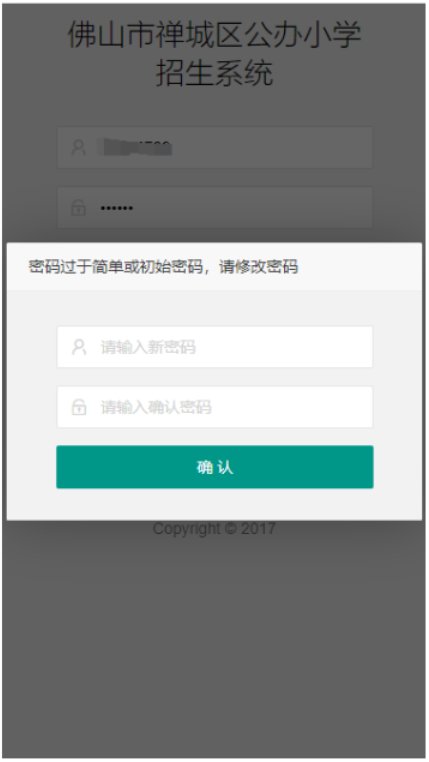Click the blurred account number text

(x=134, y=147)
